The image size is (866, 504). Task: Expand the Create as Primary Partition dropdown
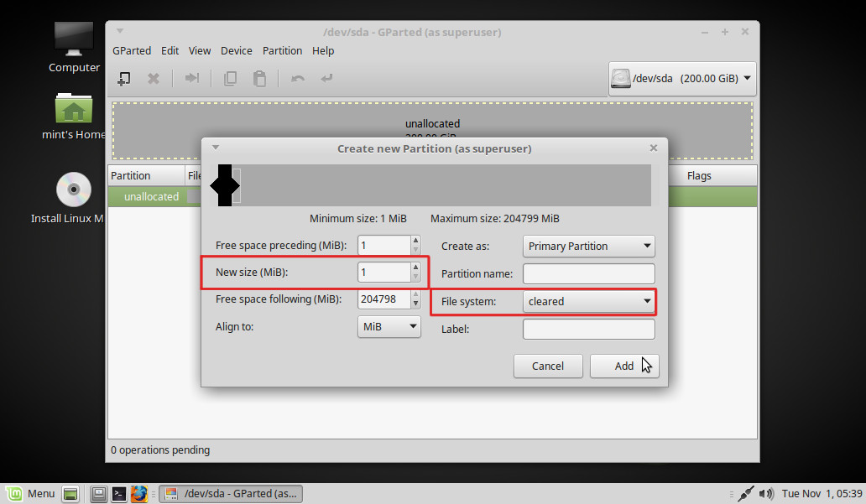click(x=589, y=246)
